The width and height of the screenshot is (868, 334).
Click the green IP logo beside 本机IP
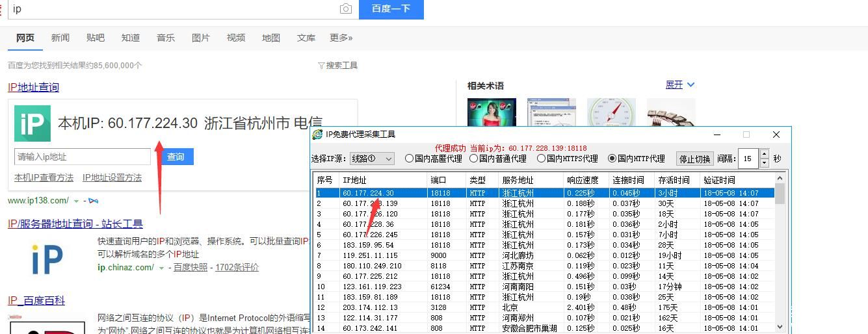coord(33,123)
